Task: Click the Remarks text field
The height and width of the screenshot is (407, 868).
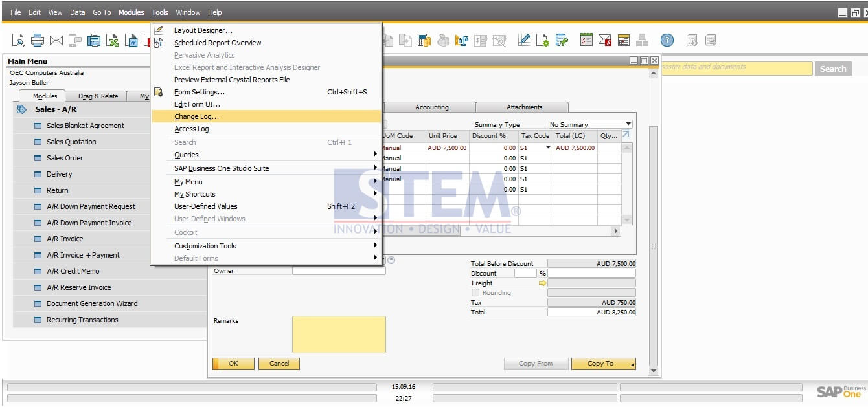Action: (x=339, y=335)
